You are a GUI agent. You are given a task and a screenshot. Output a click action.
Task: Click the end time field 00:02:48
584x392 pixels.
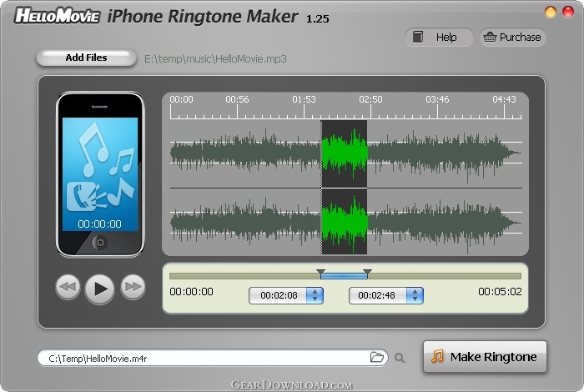(376, 295)
